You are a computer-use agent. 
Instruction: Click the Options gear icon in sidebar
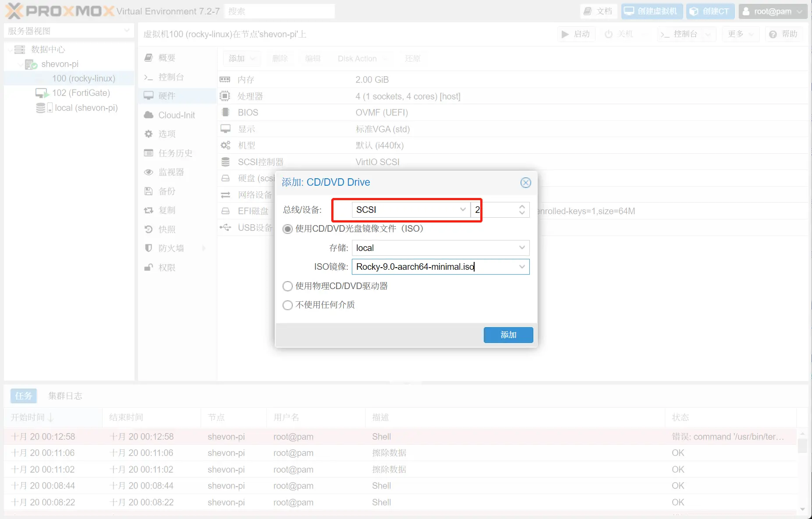(x=149, y=134)
